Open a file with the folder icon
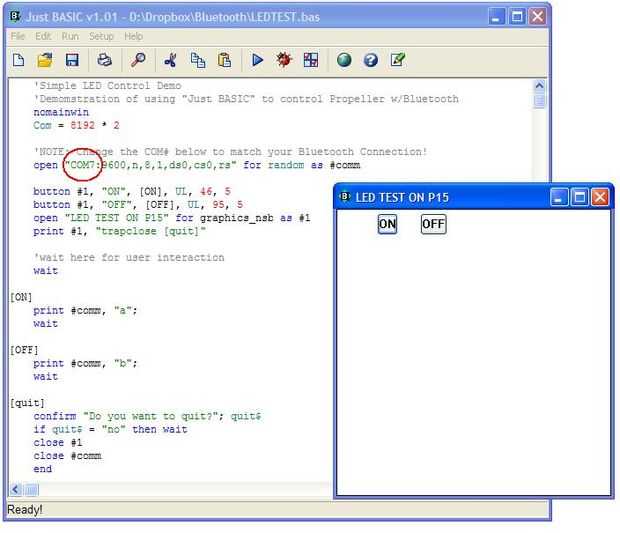This screenshot has width=620, height=533. click(45, 60)
